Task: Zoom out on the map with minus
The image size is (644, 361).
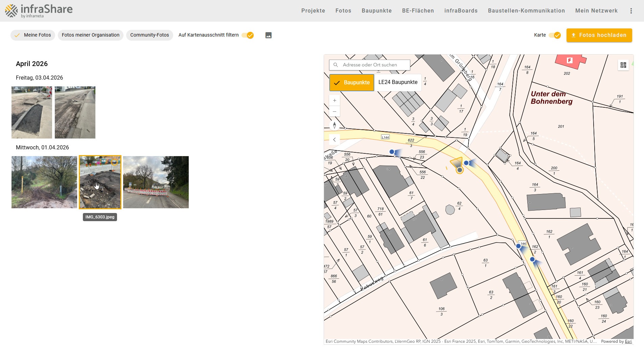Action: [335, 112]
